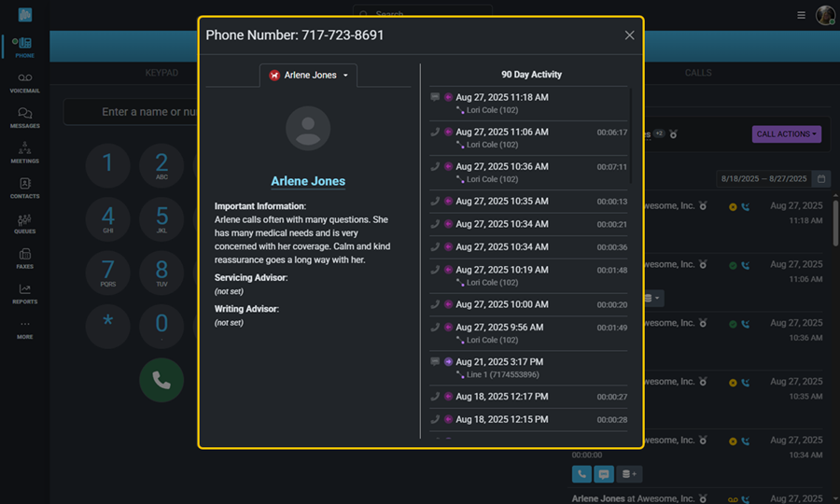Select the Queues sidebar icon
This screenshot has height=504, width=840.
24,223
